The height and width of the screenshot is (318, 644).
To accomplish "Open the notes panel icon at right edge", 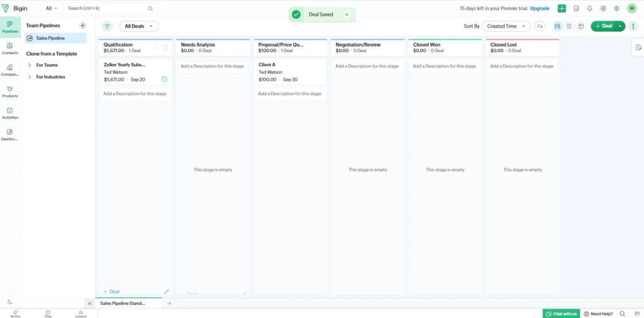I will (x=638, y=47).
